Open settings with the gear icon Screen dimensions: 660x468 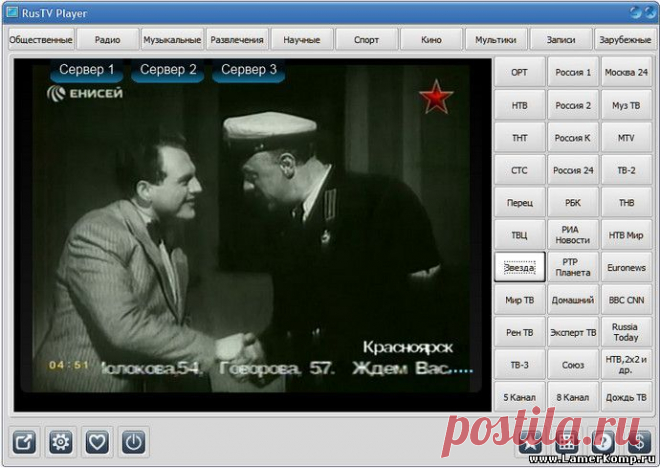point(61,442)
